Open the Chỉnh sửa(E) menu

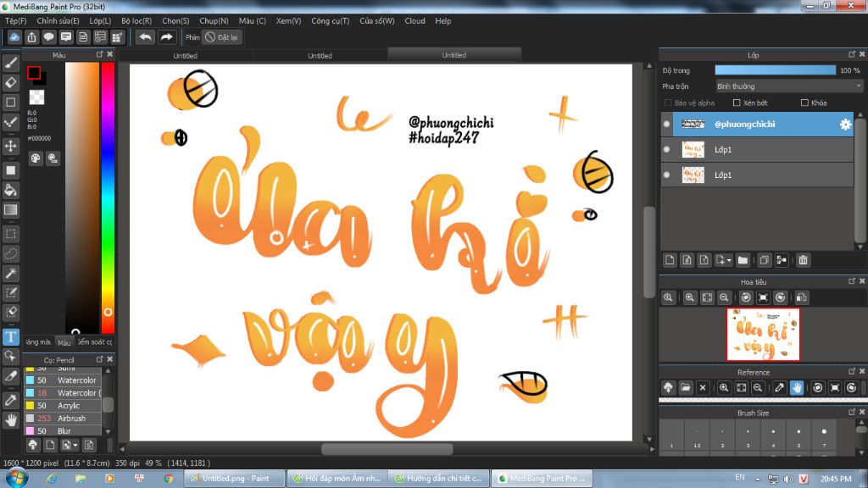[x=58, y=21]
